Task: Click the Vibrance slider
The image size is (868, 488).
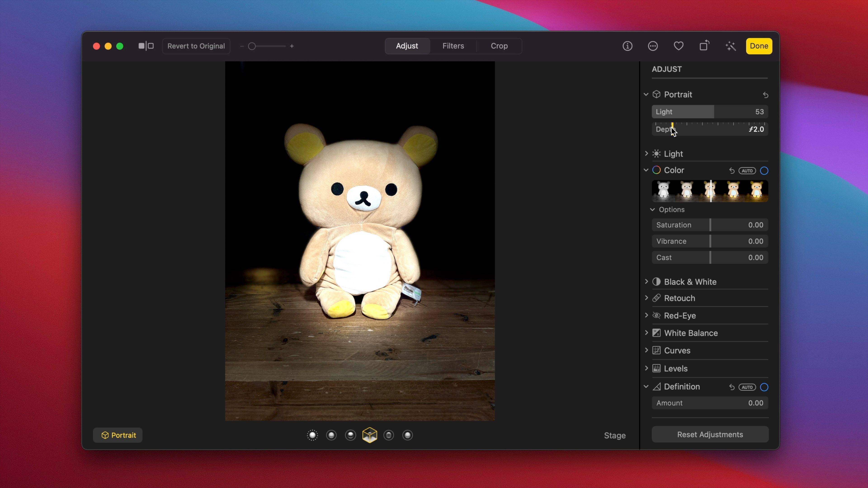Action: click(710, 241)
